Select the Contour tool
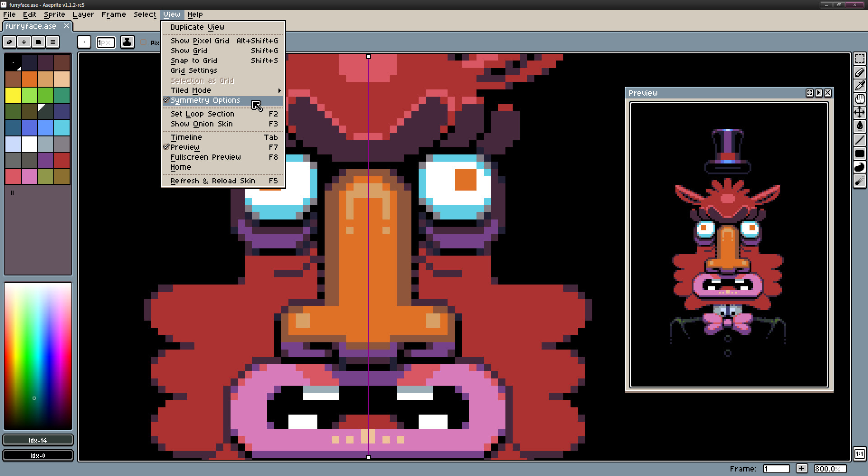The width and height of the screenshot is (868, 476). (861, 167)
